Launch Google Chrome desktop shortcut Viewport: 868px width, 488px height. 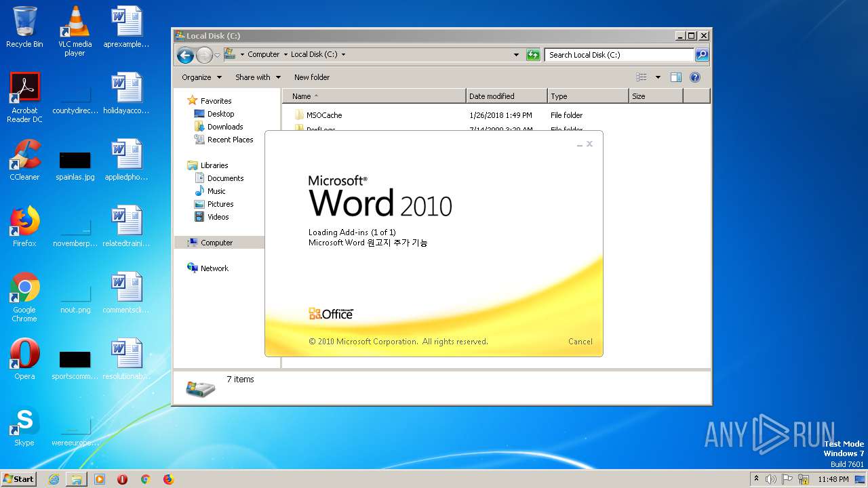click(24, 296)
